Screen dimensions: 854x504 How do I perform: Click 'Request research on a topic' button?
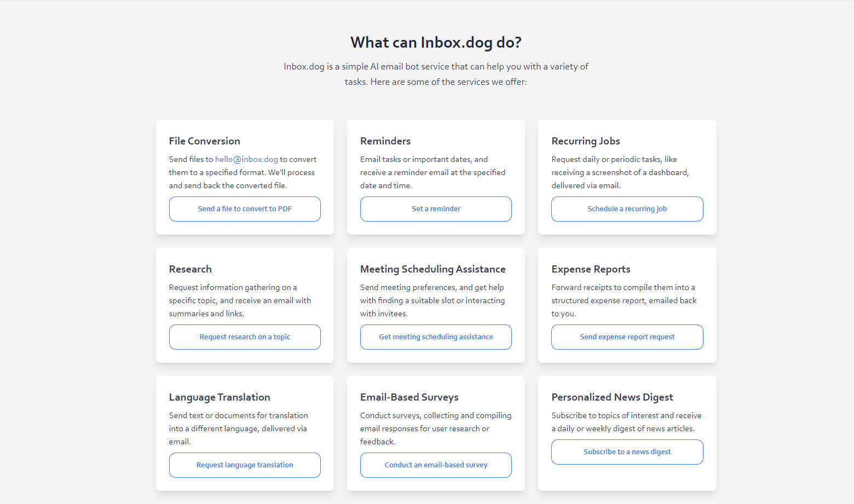pos(245,337)
